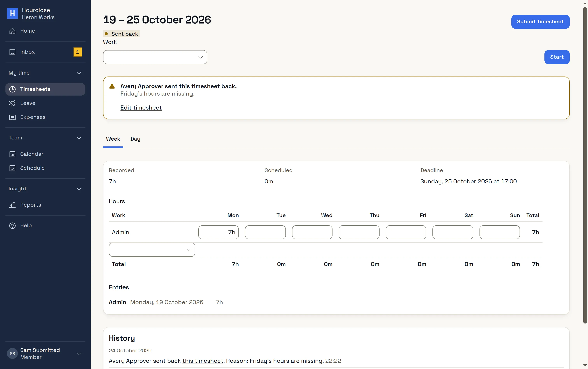The width and height of the screenshot is (588, 369).
Task: Click the deadline 'Sunday, 25 October 2026 at 17:00'
Action: click(x=468, y=181)
